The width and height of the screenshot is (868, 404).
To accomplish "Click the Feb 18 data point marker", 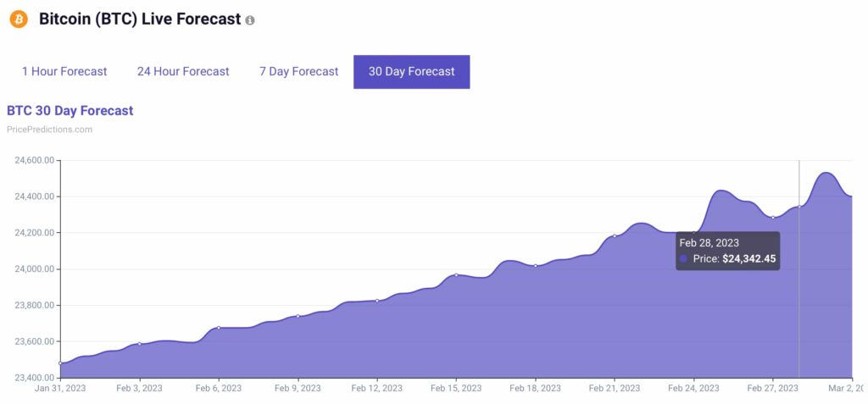I will 536,266.
